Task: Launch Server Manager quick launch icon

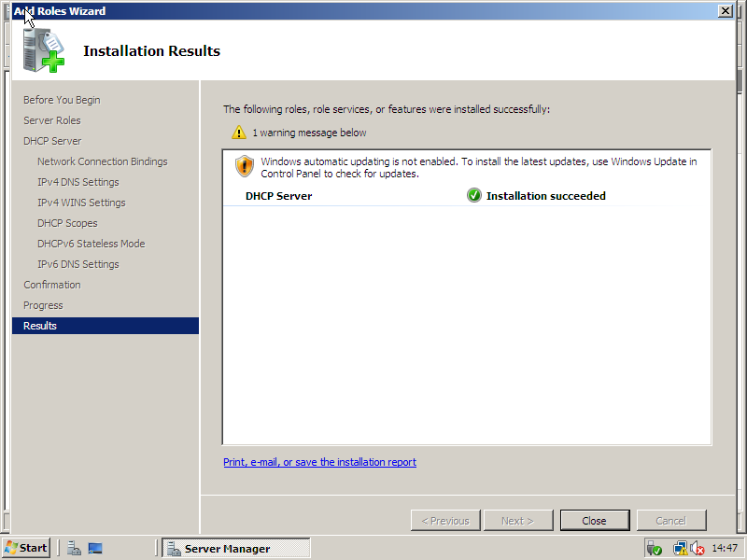Action: coord(74,549)
